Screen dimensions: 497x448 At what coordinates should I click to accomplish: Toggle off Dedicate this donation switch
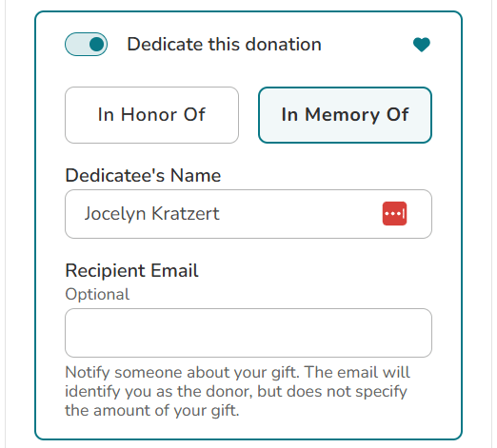pos(86,45)
